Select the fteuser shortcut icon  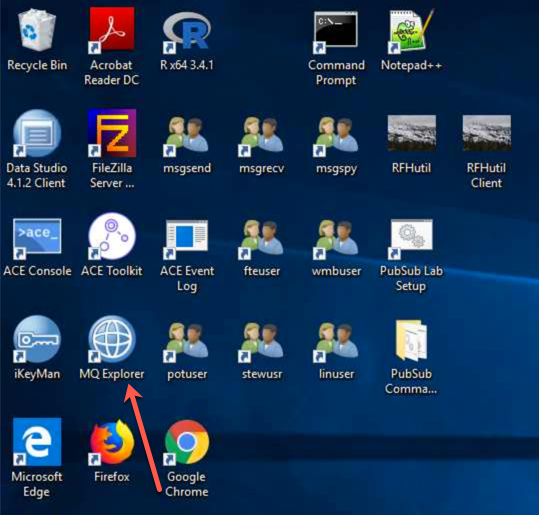click(261, 239)
